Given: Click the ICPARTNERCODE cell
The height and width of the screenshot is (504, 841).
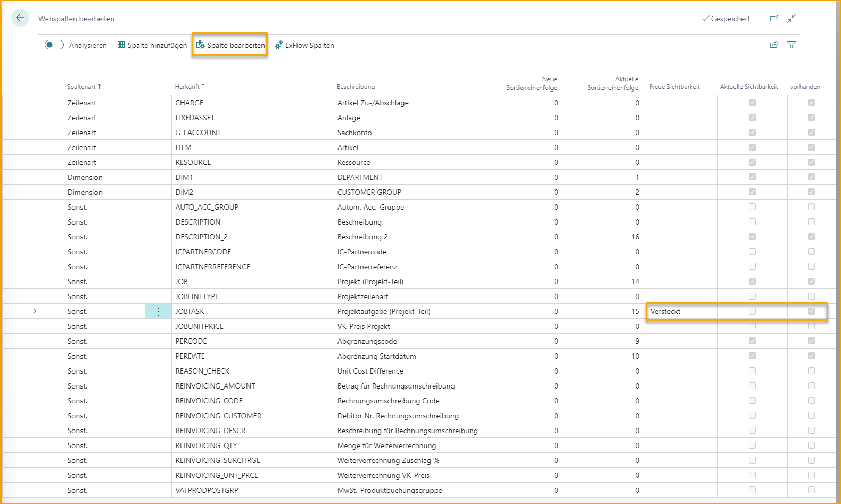Looking at the screenshot, I should click(x=253, y=252).
